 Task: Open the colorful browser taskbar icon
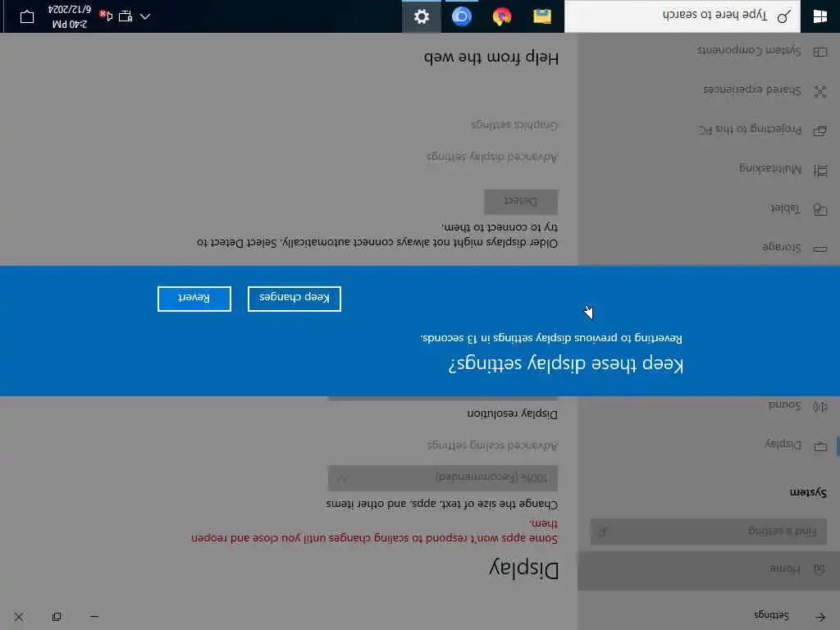(502, 16)
